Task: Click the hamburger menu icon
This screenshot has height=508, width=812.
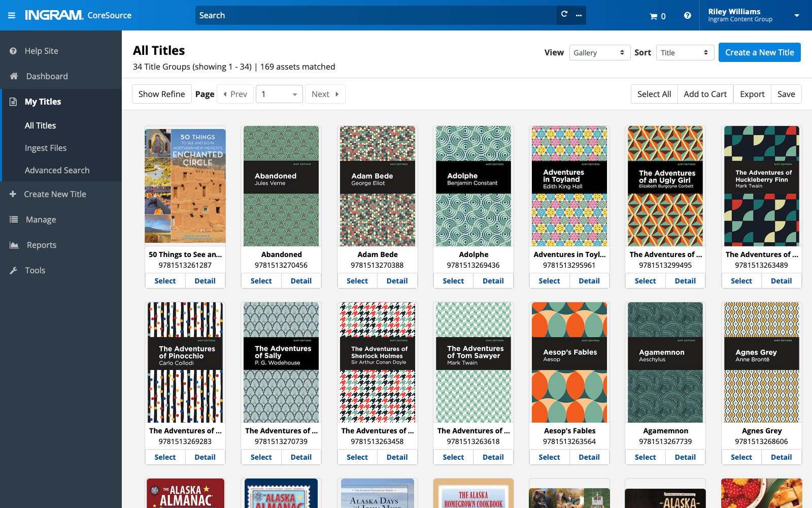Action: pos(11,15)
